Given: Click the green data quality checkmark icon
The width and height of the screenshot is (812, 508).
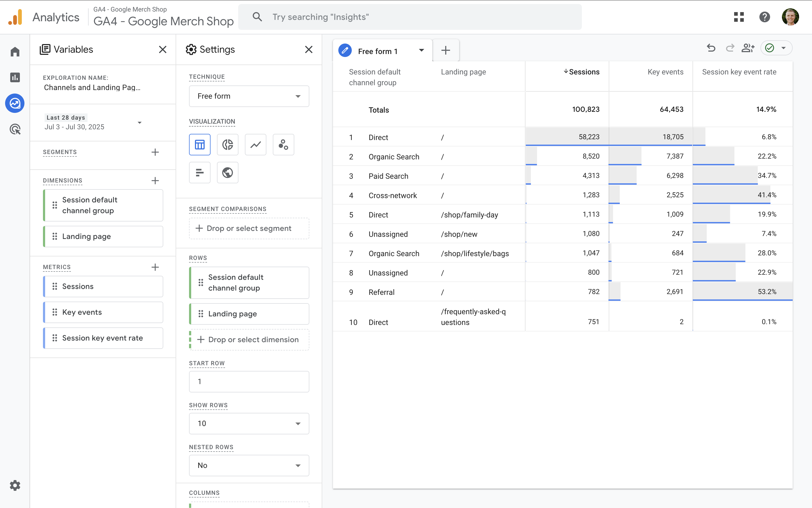Looking at the screenshot, I should pyautogui.click(x=770, y=48).
